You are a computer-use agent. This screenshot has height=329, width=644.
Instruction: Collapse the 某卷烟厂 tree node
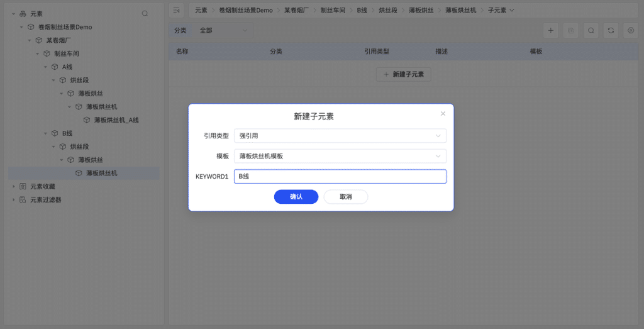coord(30,40)
